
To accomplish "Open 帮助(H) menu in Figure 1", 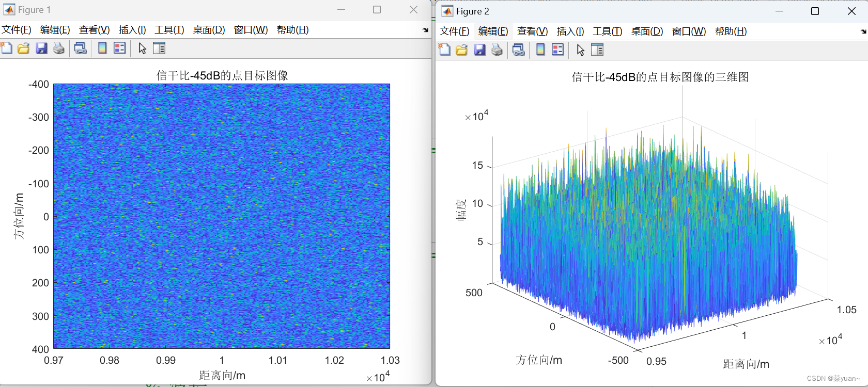I will 292,30.
